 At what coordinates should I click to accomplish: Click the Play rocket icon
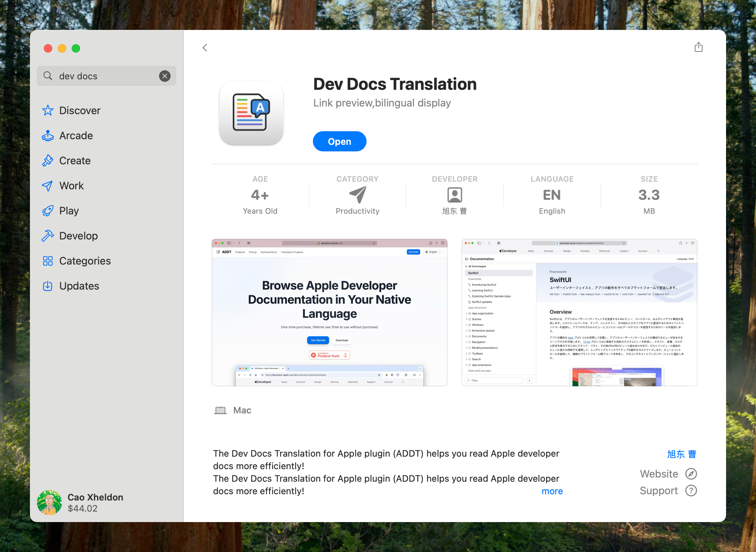tap(48, 211)
